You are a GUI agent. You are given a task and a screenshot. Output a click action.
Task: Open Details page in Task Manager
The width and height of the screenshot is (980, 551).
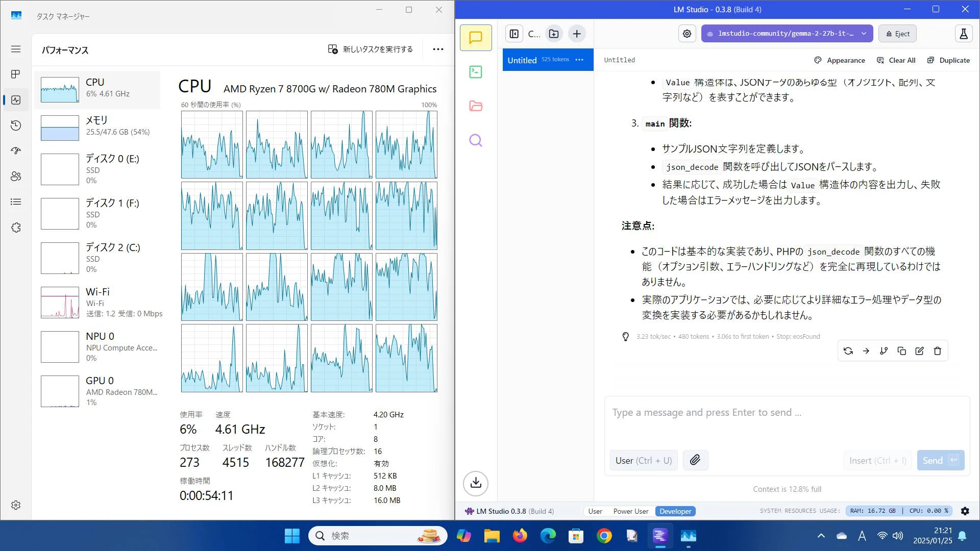(16, 202)
